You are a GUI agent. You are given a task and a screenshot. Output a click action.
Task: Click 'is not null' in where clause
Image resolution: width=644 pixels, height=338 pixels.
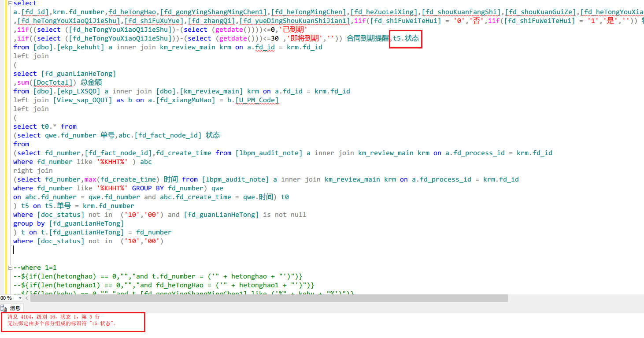(285, 215)
